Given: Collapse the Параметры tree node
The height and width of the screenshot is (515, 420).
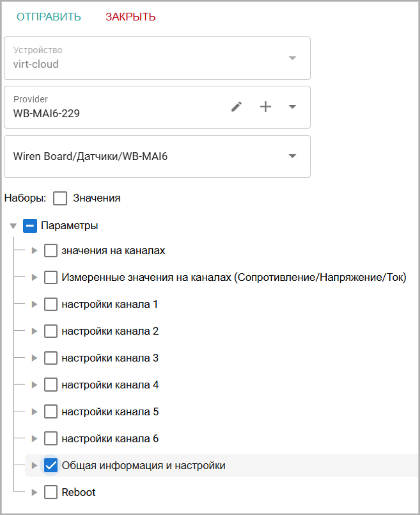Looking at the screenshot, I should pyautogui.click(x=14, y=226).
